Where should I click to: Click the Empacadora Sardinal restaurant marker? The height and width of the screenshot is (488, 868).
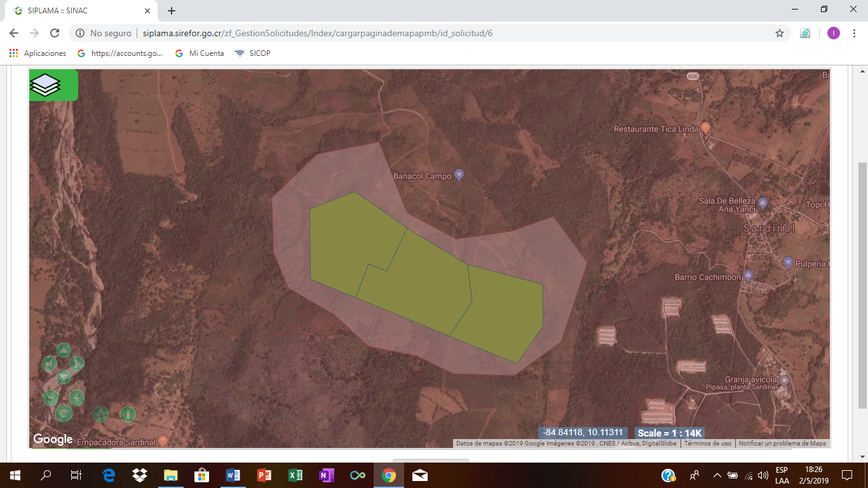click(163, 440)
